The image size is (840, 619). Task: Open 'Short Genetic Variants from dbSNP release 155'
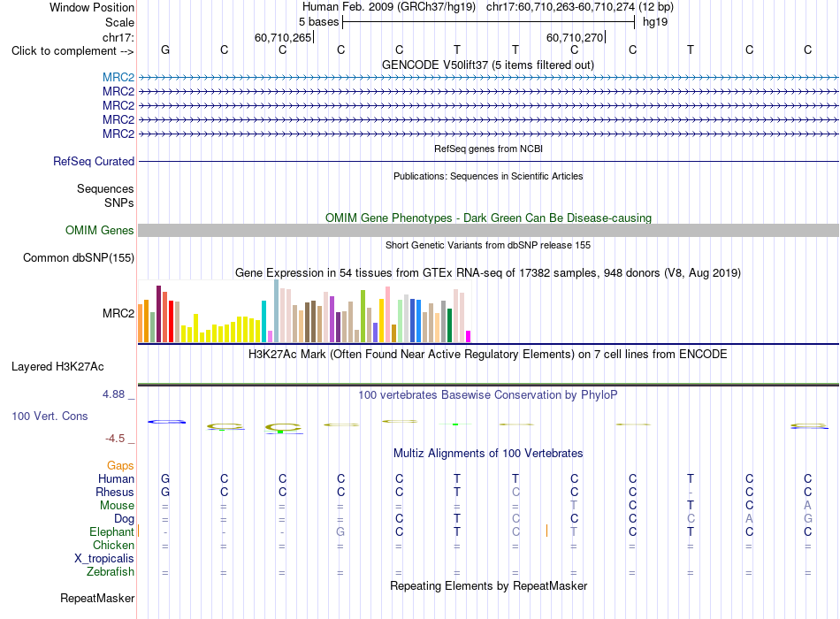click(x=488, y=245)
